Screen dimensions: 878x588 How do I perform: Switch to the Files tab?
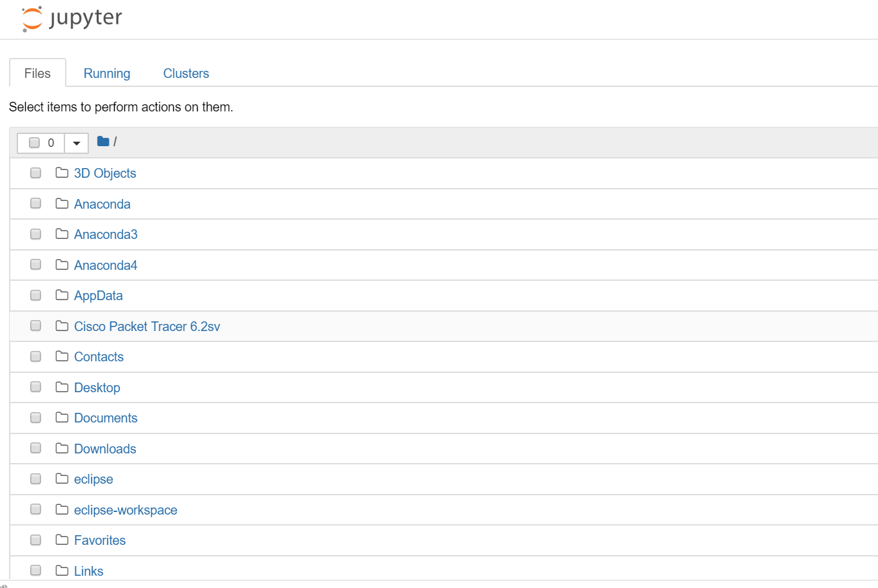[37, 73]
